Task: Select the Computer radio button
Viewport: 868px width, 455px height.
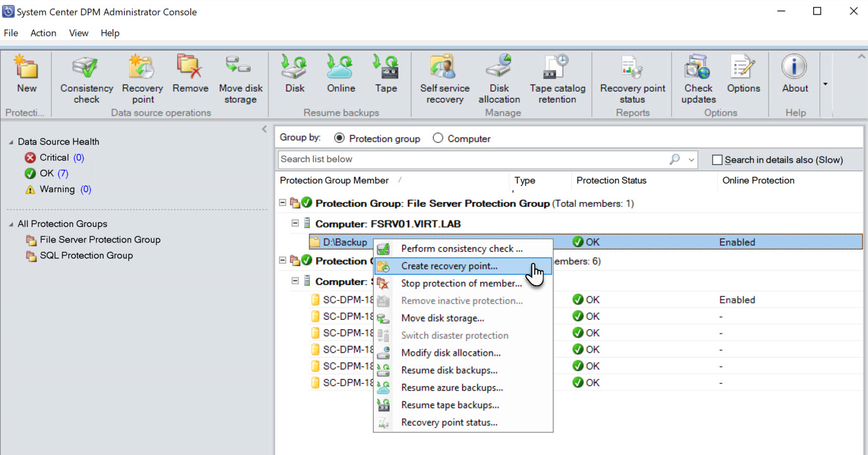Action: click(x=437, y=138)
